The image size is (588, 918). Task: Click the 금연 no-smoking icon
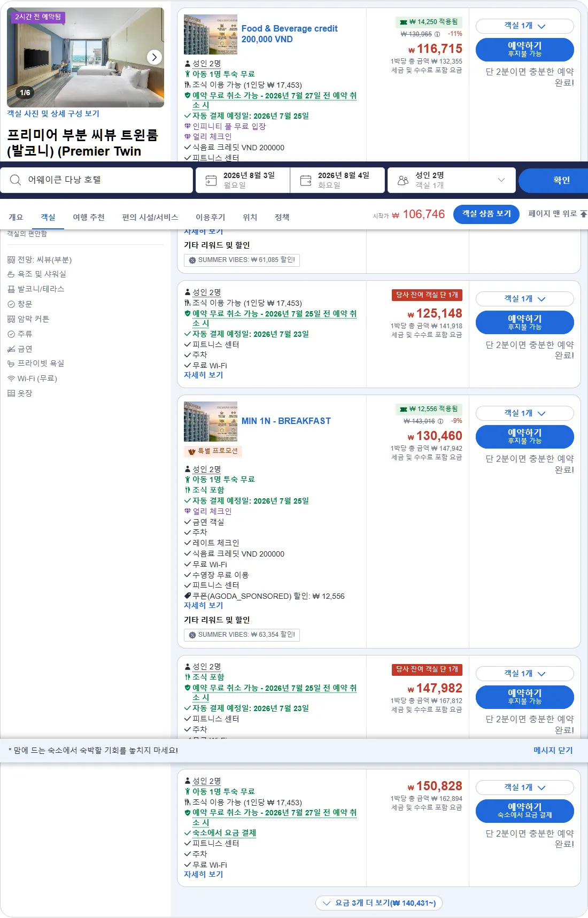point(11,349)
